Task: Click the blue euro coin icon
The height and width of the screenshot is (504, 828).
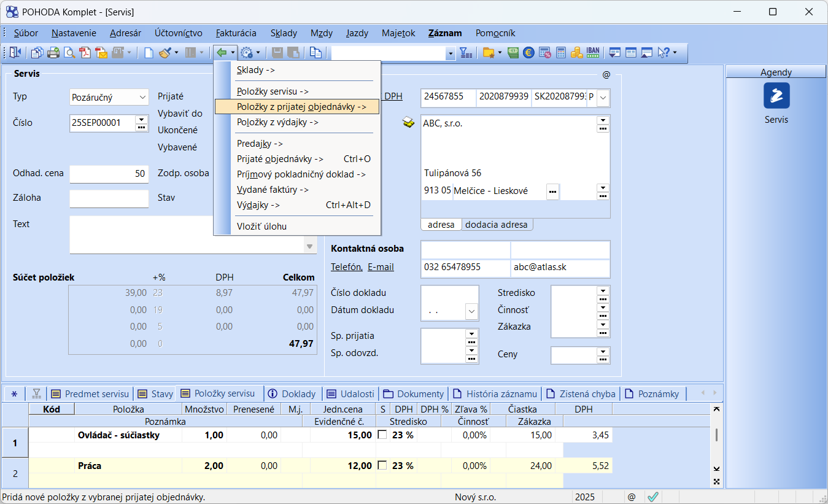Action: tap(528, 53)
